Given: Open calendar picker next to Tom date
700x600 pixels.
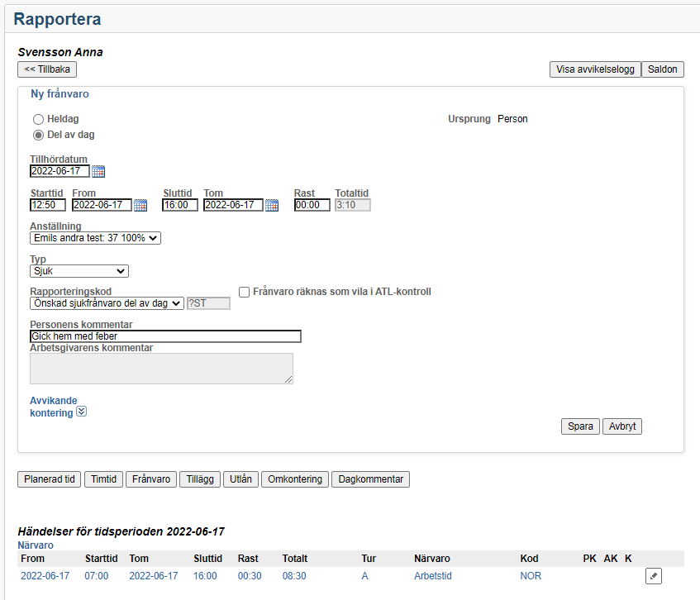Looking at the screenshot, I should (272, 206).
